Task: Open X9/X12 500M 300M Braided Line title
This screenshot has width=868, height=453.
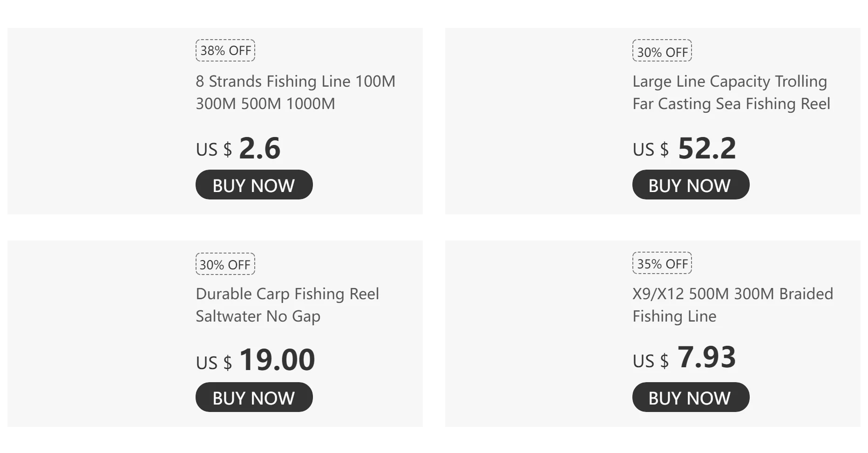Action: pos(732,305)
